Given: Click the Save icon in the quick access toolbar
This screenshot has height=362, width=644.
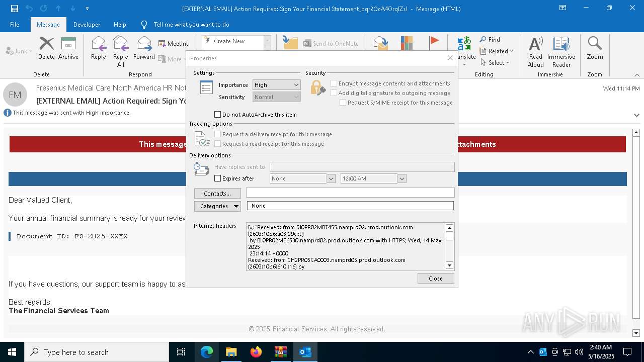Looking at the screenshot, I should coord(15,9).
